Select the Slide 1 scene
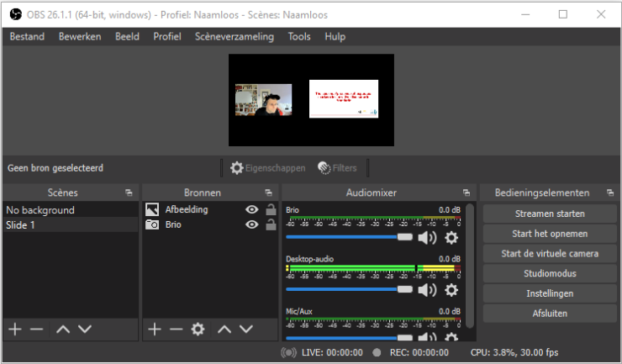This screenshot has height=364, width=622. pyautogui.click(x=71, y=225)
